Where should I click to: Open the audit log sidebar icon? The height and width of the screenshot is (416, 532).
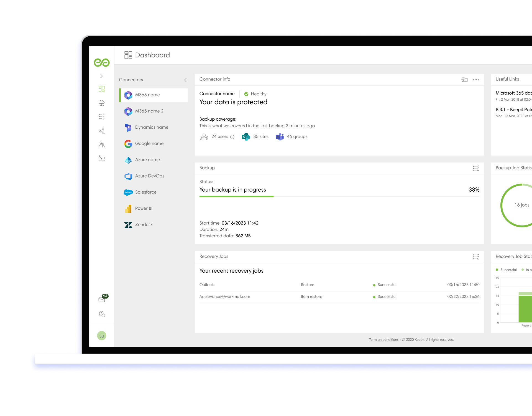[x=102, y=158]
